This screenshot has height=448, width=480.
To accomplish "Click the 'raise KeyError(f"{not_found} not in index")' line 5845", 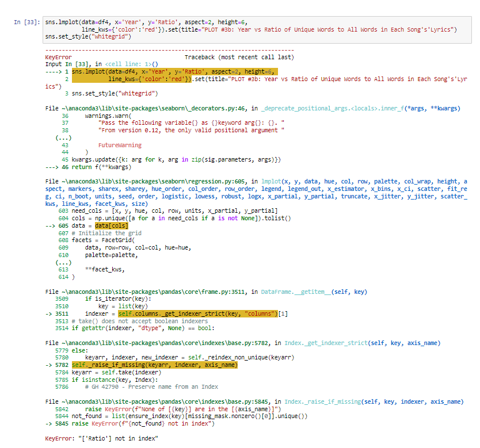I will [143, 424].
